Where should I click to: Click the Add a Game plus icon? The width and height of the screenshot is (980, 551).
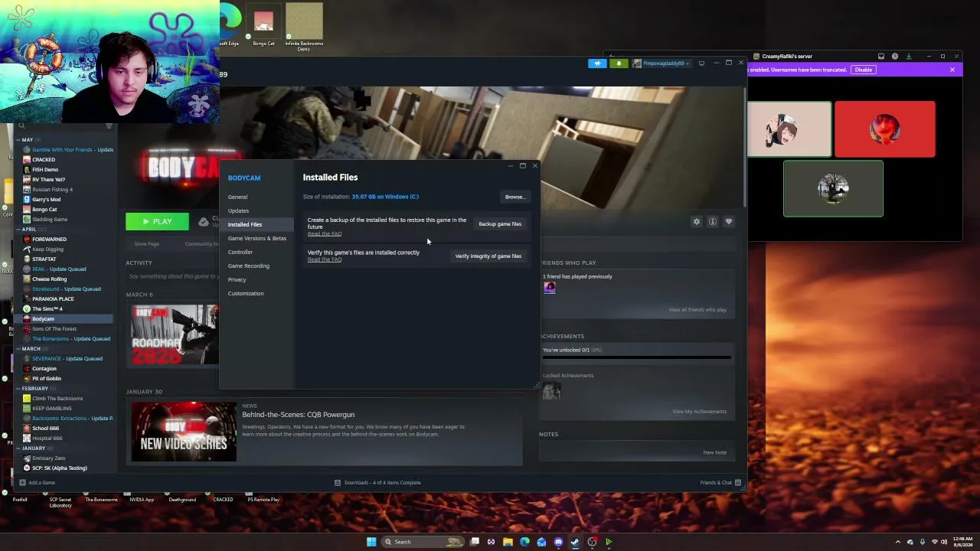pos(22,483)
